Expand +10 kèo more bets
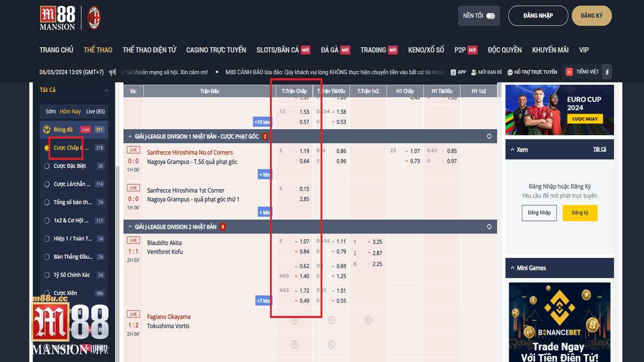644x362 pixels. (262, 122)
